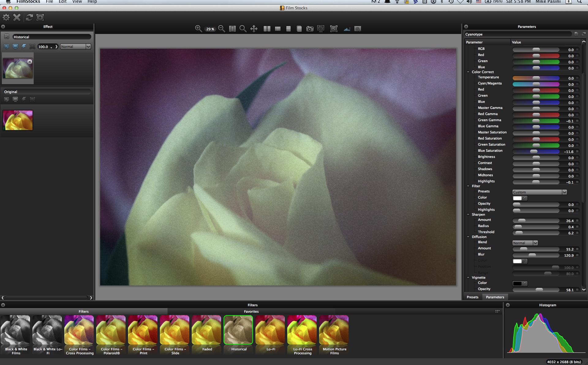Toggle the lightning bolt on Historical layer
This screenshot has width=588, height=365.
(x=24, y=47)
